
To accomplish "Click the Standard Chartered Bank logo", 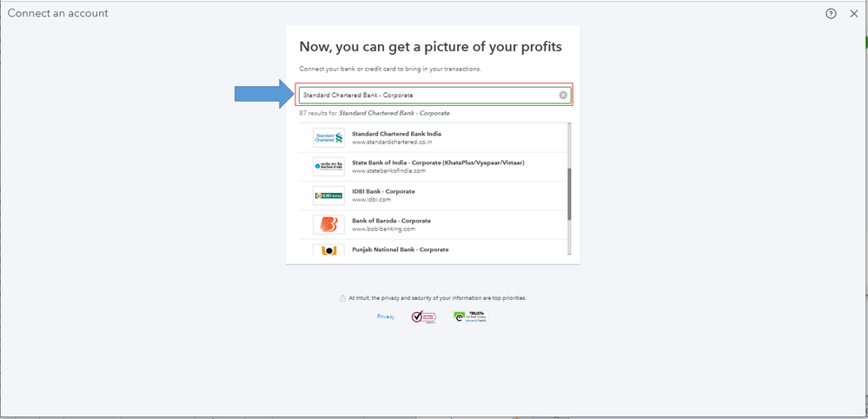I will coord(328,137).
